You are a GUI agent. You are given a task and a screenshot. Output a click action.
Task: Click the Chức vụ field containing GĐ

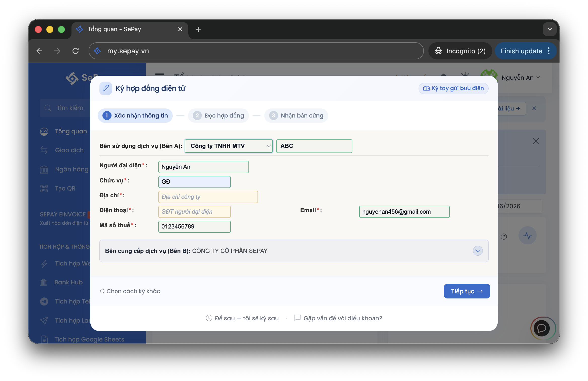[x=194, y=182]
